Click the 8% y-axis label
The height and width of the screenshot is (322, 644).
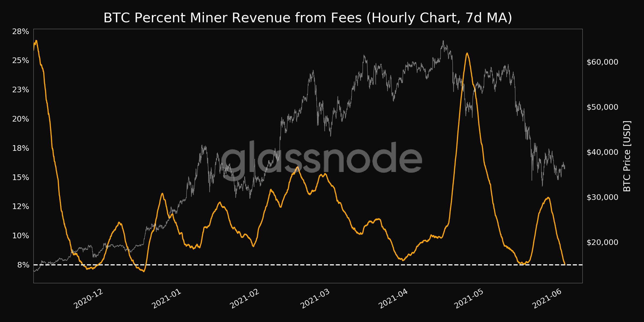(x=23, y=265)
